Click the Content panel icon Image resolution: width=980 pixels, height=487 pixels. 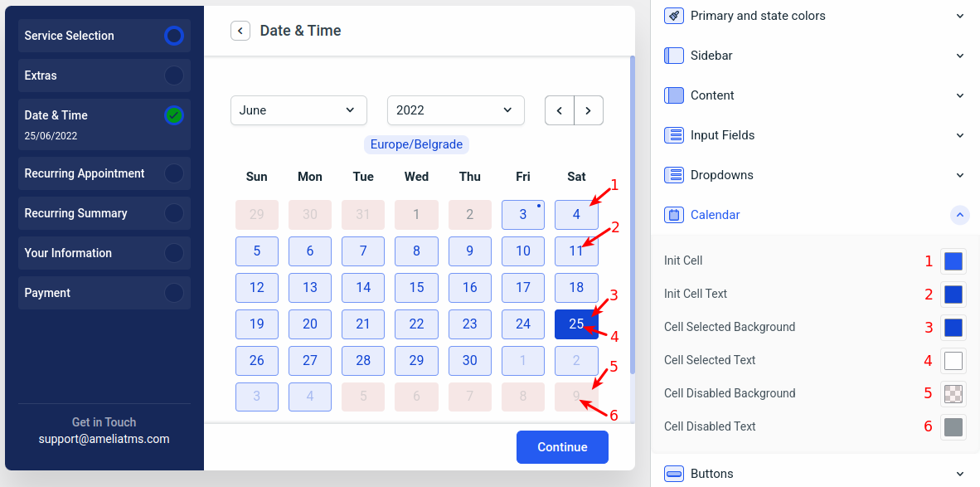(x=673, y=95)
